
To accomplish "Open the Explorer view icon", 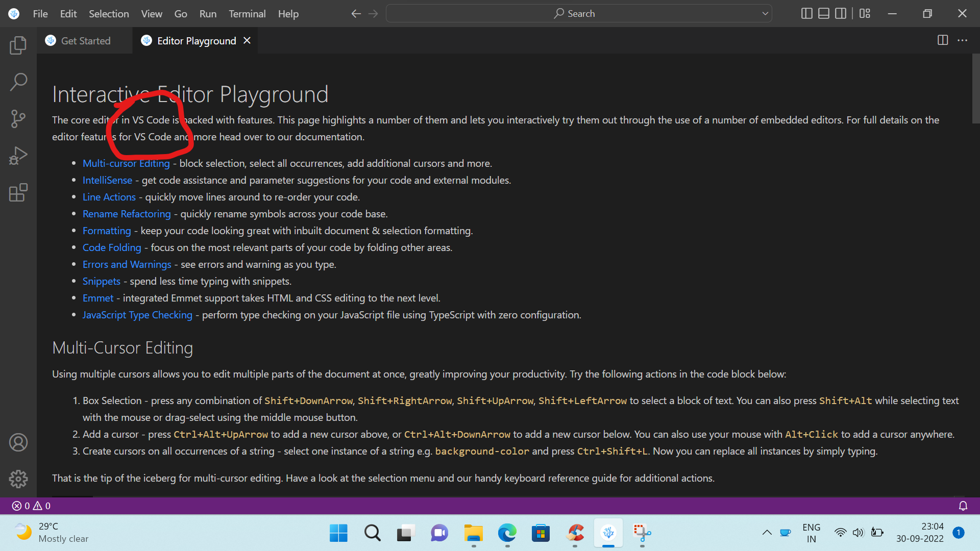I will point(18,45).
